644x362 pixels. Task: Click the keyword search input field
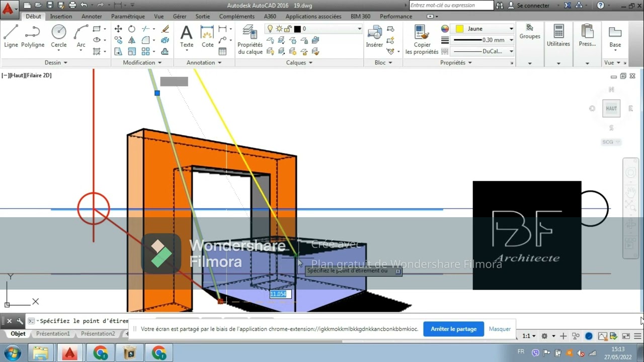(x=451, y=6)
